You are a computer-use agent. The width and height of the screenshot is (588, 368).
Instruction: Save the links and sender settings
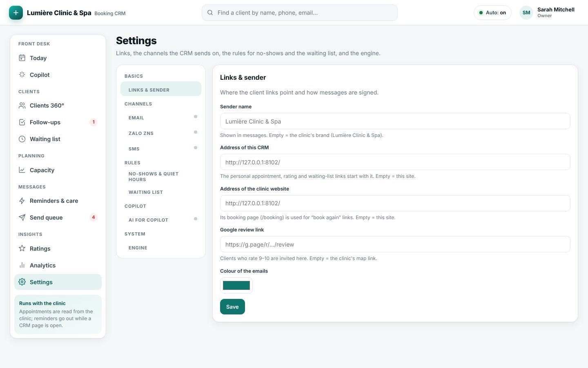point(232,307)
